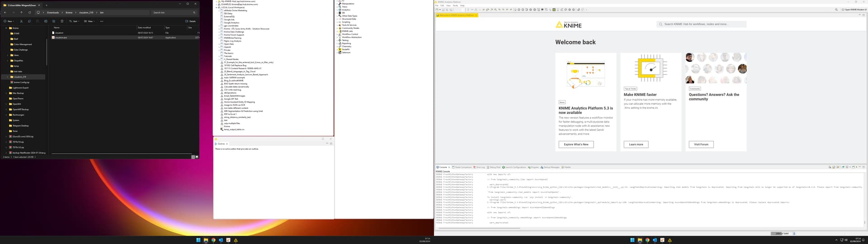Go back in File Explorer

coord(5,13)
